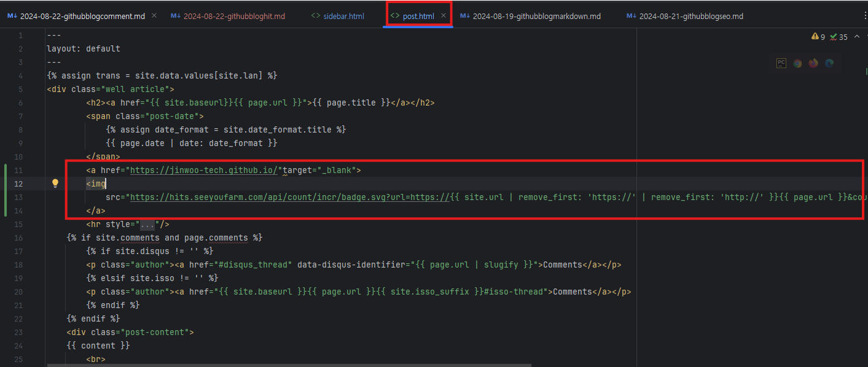Open page preview in Chrome
The image size is (868, 367).
tap(797, 63)
